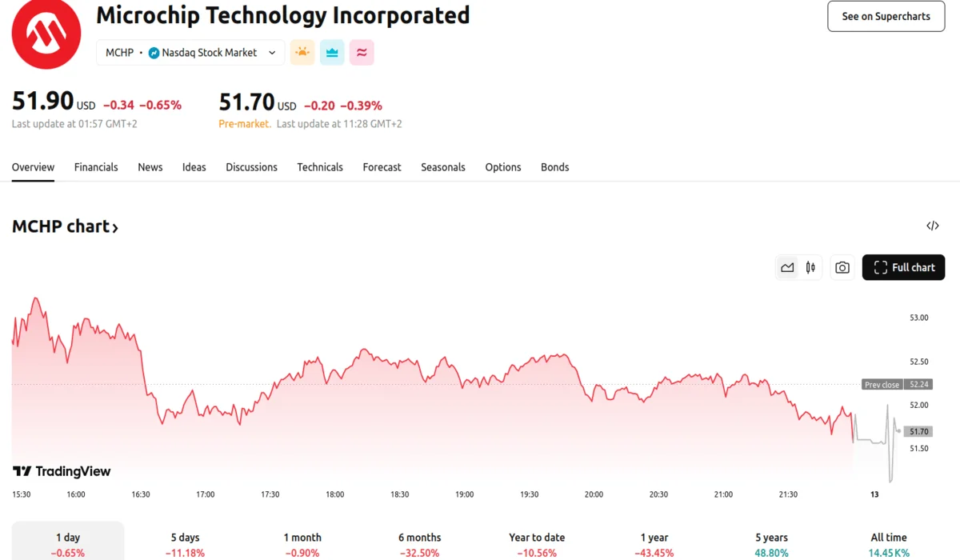Select the line chart style icon
This screenshot has width=960, height=560.
tap(786, 267)
